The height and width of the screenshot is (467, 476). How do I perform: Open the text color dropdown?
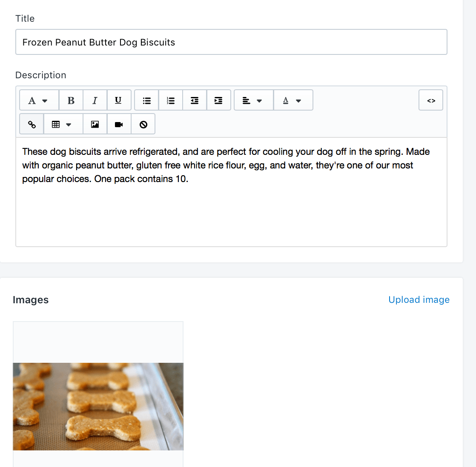(293, 100)
